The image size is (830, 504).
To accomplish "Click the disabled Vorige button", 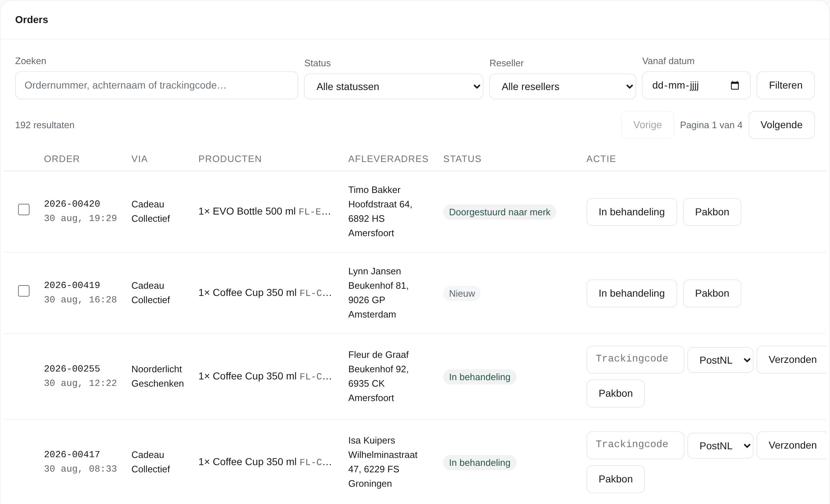I will (x=647, y=125).
